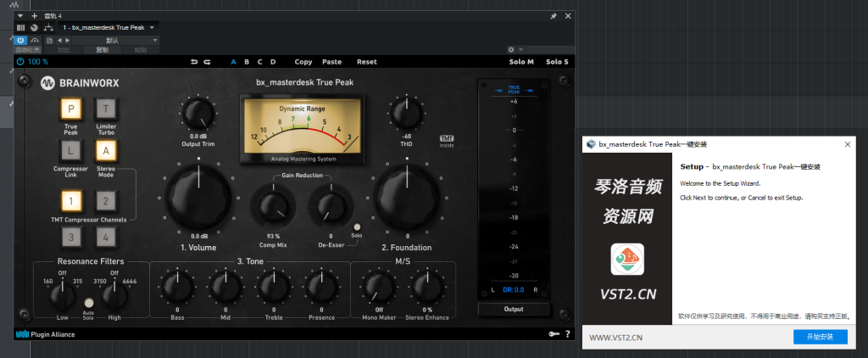Enable the Limiter Turbo T button
This screenshot has height=358, width=868.
[x=105, y=109]
